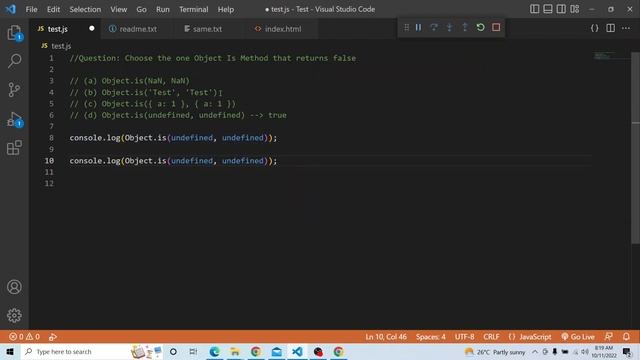This screenshot has width=640, height=360.
Task: Click the comment on line 6 ending in true
Action: [x=178, y=115]
